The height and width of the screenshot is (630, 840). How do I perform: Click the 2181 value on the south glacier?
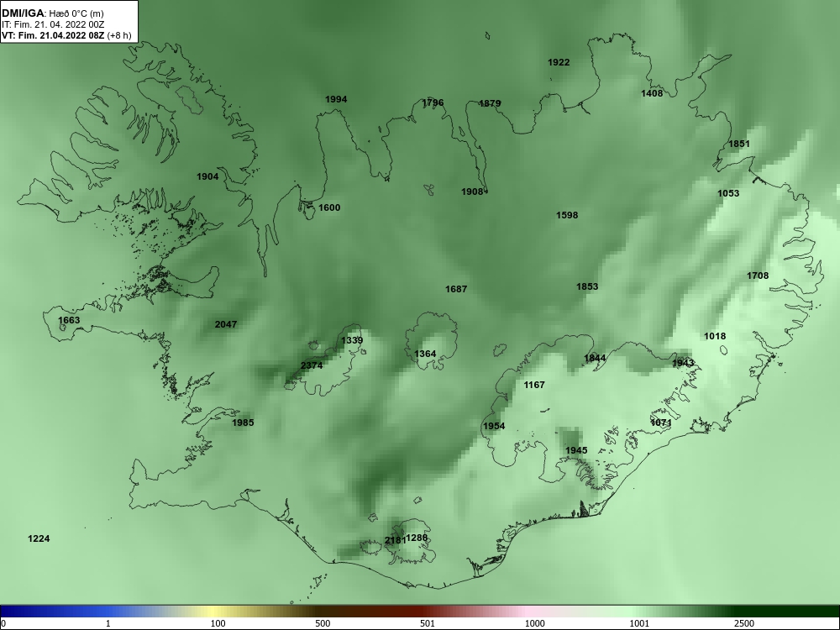(x=396, y=540)
